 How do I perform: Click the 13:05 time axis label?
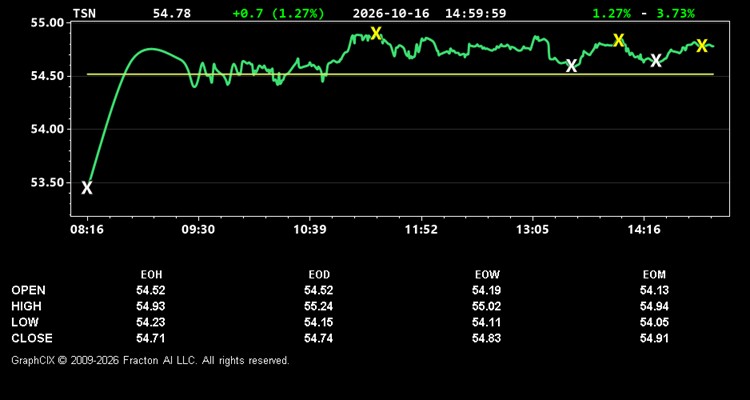533,230
